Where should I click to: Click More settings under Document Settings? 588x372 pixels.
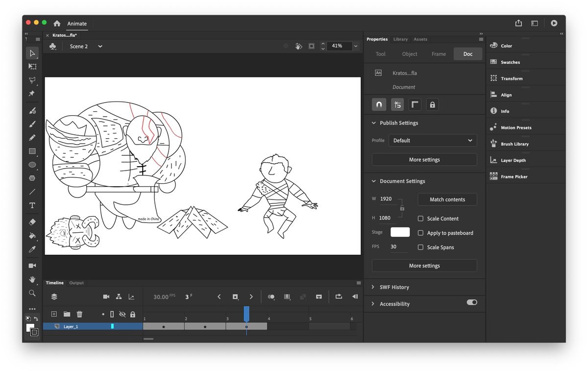pyautogui.click(x=424, y=266)
